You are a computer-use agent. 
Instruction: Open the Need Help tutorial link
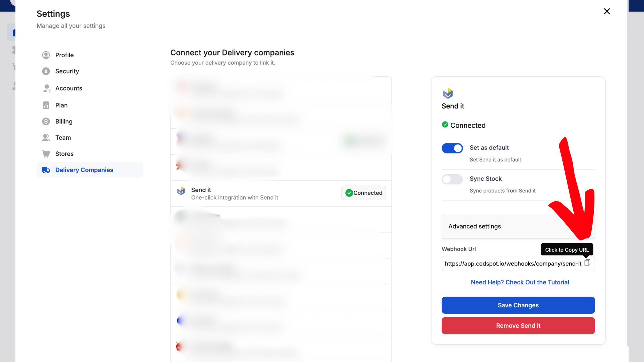tap(520, 282)
